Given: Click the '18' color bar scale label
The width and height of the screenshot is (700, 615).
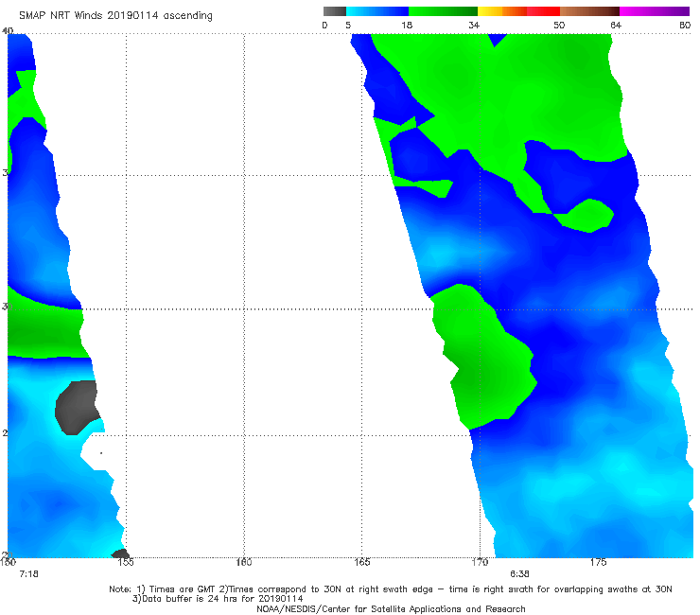Looking at the screenshot, I should pyautogui.click(x=406, y=25).
